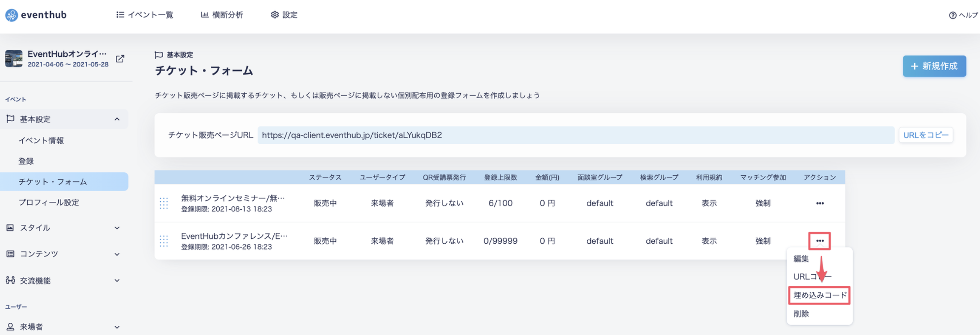Choose 削除 from the action menu
The width and height of the screenshot is (980, 335).
801,314
